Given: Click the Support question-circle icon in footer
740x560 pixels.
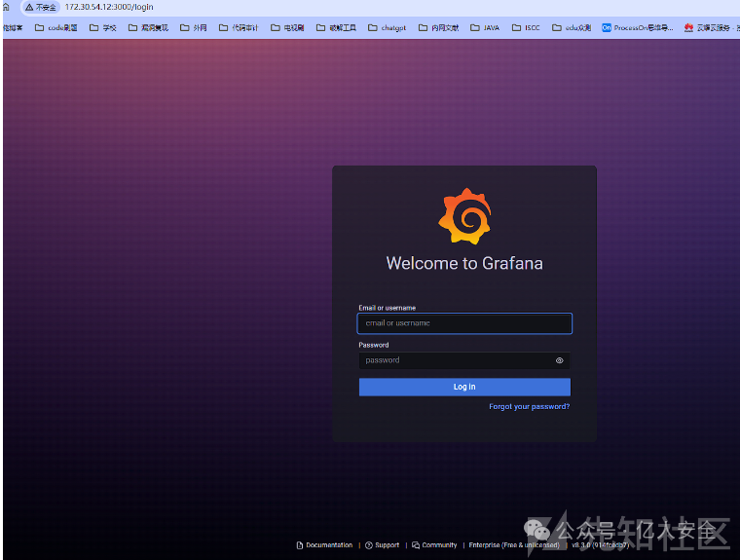Looking at the screenshot, I should click(x=369, y=545).
